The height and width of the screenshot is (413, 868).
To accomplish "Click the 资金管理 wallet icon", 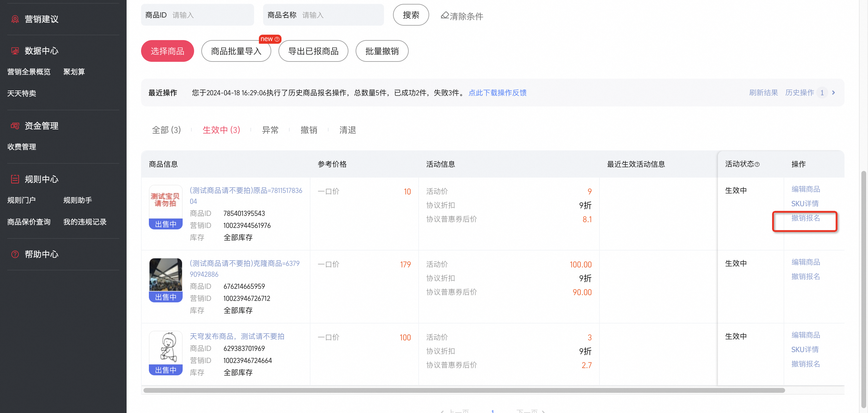I will pos(15,126).
